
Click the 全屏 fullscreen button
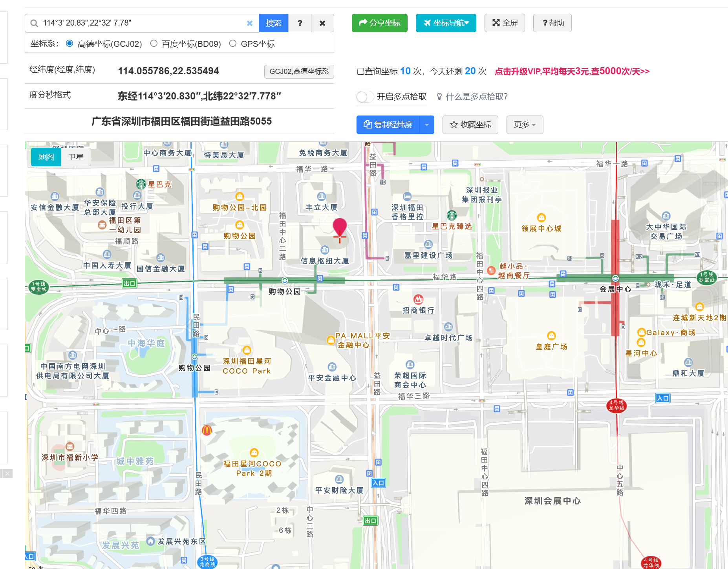505,23
